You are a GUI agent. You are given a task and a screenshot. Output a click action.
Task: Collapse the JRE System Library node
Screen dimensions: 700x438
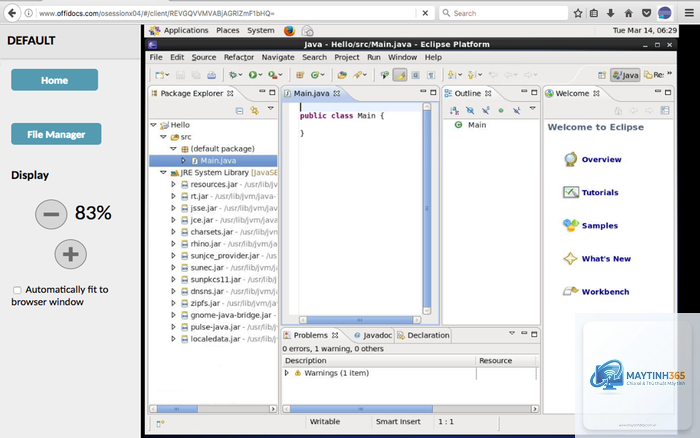[163, 172]
